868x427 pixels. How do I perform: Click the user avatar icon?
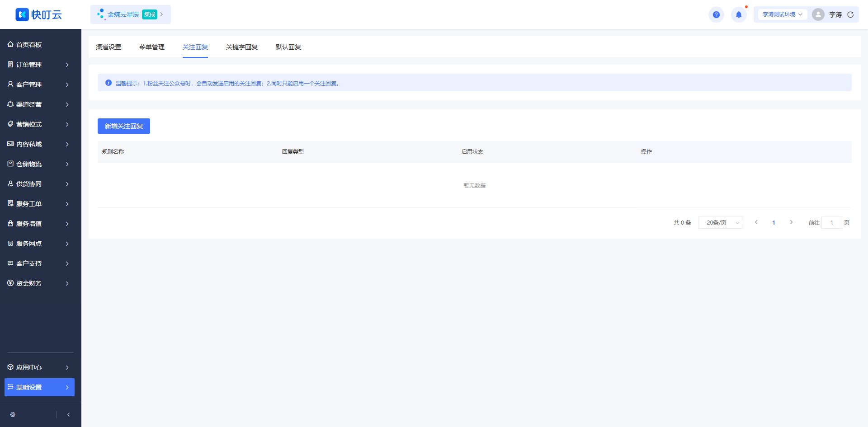[818, 14]
